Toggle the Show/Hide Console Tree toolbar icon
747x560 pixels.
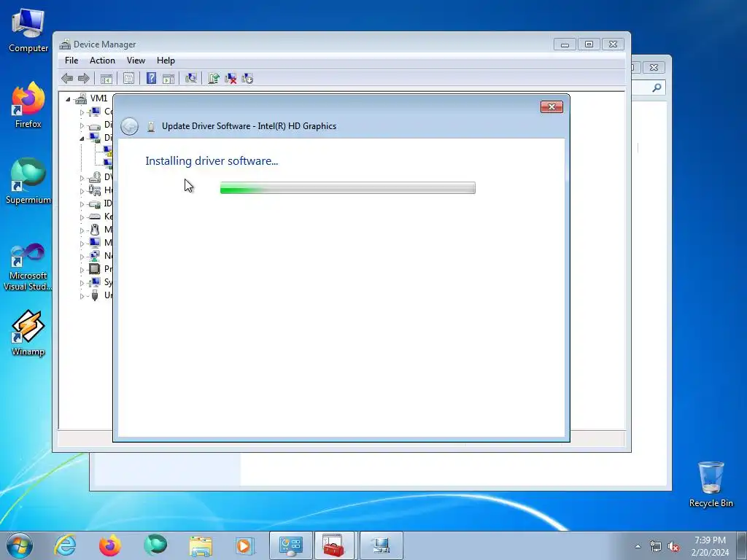tap(107, 79)
